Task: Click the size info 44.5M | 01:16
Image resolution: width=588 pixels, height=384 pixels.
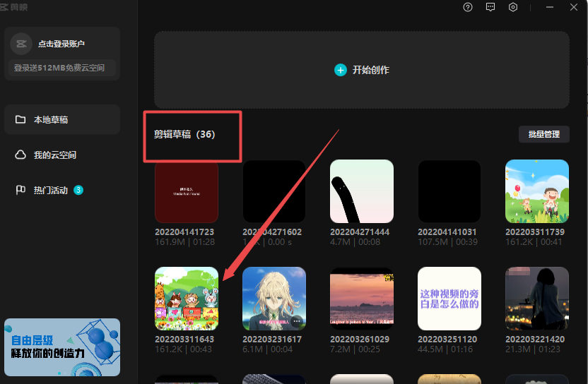Action: 445,349
